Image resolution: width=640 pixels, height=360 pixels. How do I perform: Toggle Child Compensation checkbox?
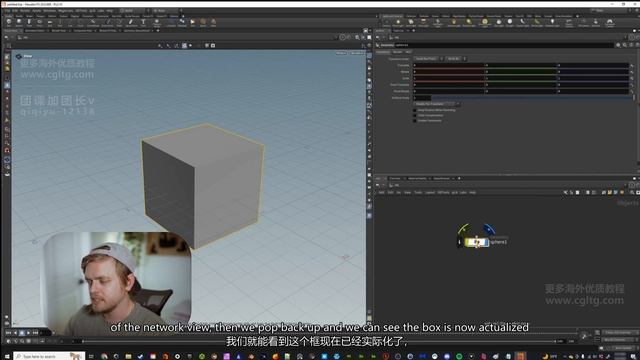[x=415, y=116]
